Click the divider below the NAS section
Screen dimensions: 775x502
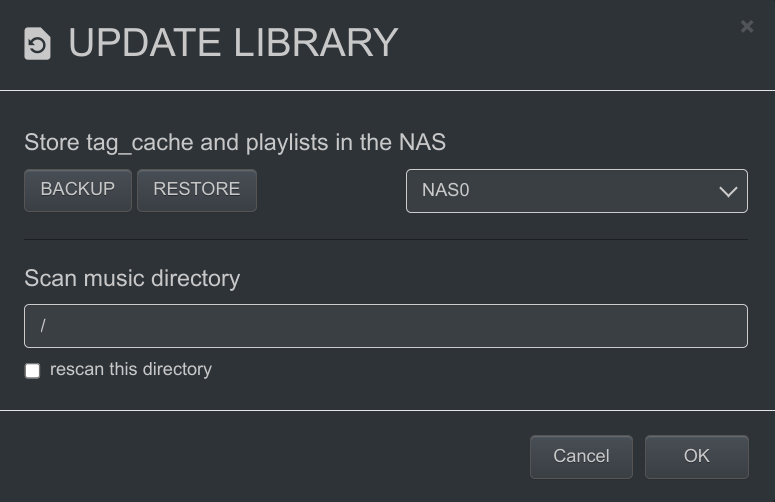tap(385, 239)
